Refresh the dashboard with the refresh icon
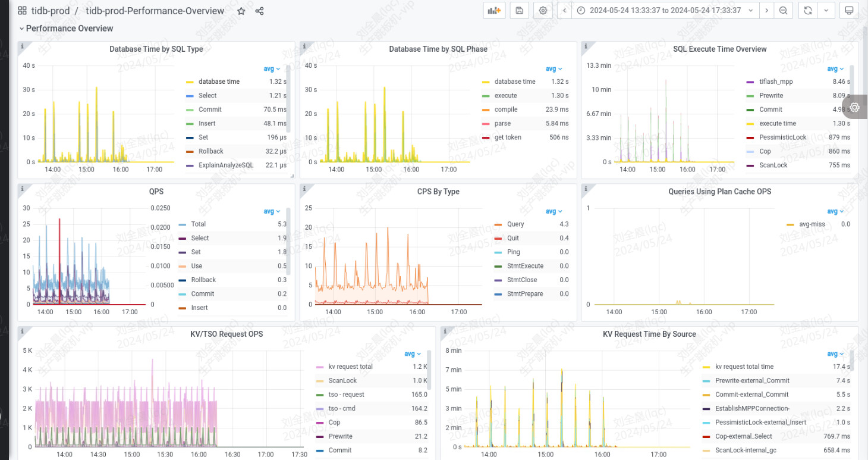This screenshot has height=460, width=868. tap(807, 11)
